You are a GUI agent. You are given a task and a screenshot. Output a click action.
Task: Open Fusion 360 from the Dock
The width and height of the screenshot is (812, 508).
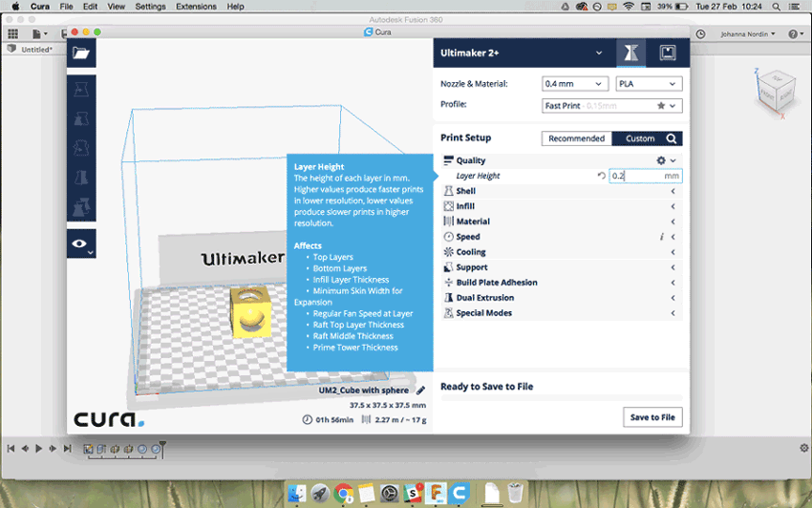(x=436, y=493)
